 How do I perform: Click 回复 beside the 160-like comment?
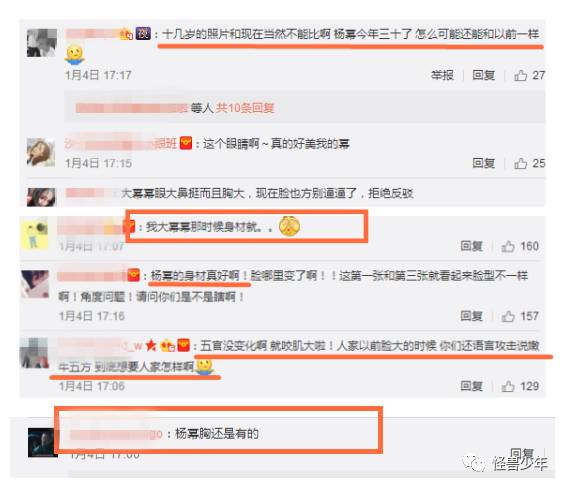[472, 246]
